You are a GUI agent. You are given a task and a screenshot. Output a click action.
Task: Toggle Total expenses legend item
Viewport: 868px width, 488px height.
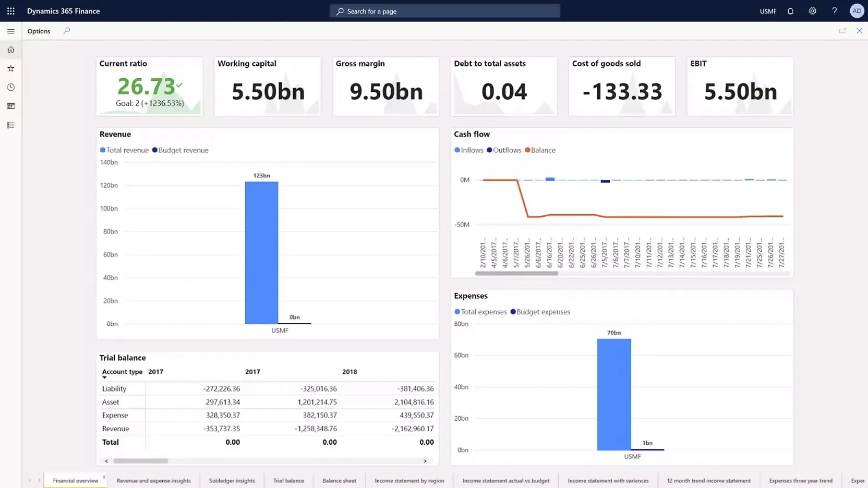click(480, 312)
